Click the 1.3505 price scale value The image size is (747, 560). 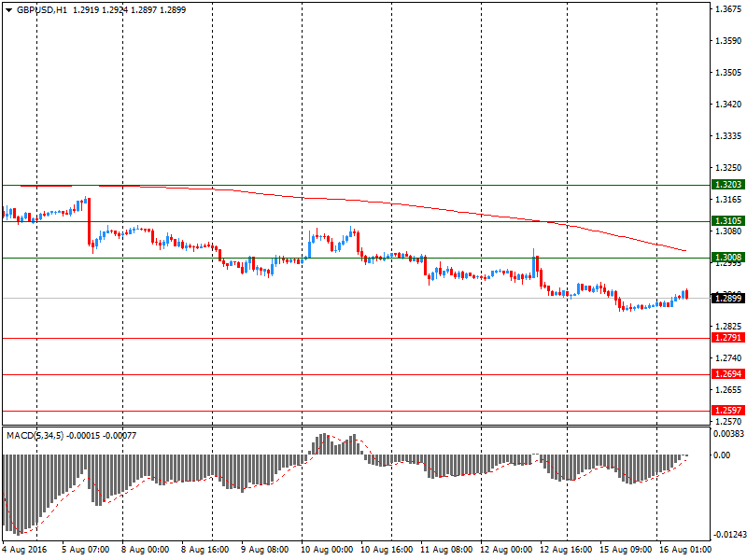[728, 73]
